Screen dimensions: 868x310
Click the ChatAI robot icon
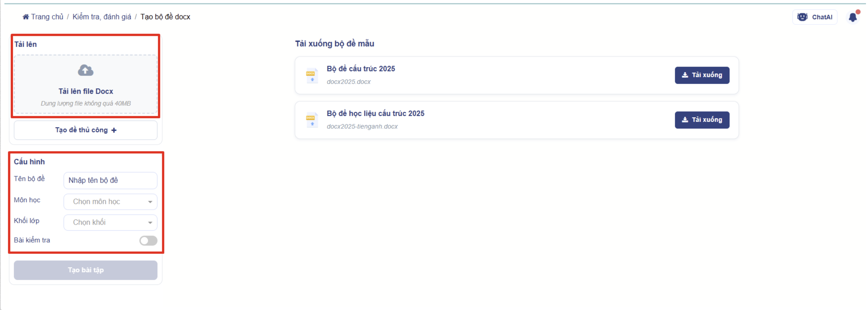coord(802,17)
